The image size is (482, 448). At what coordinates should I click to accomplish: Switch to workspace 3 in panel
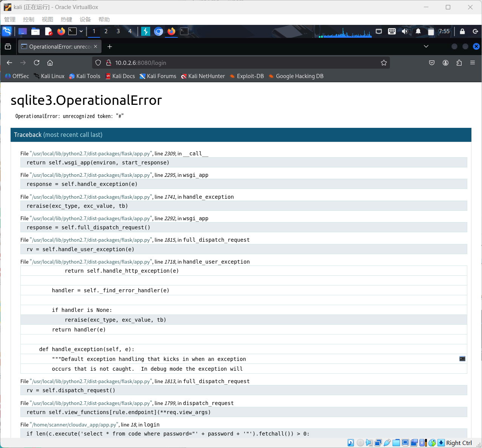click(118, 31)
